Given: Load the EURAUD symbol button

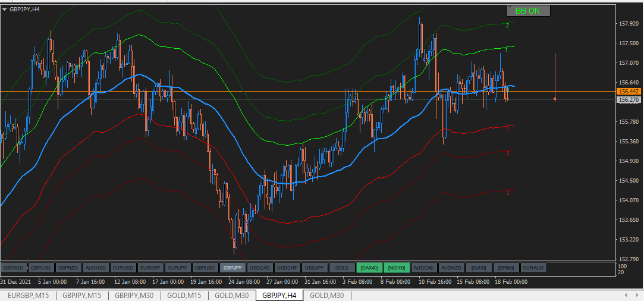Looking at the screenshot, I should 533,268.
